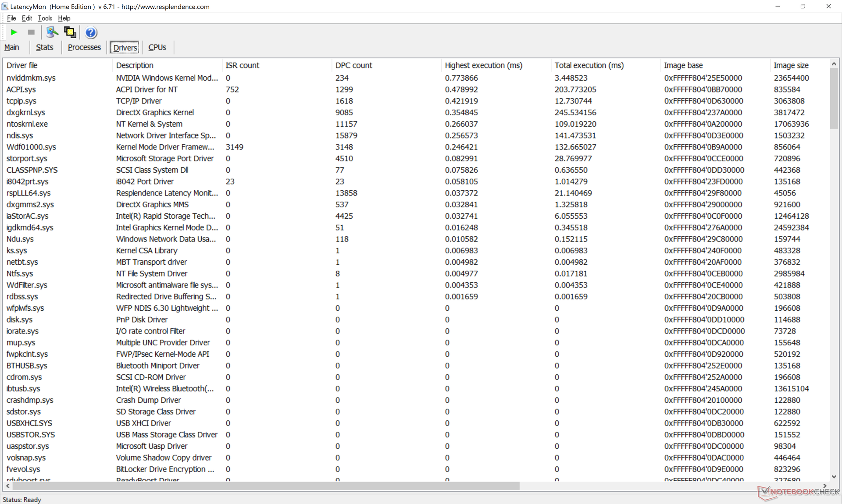Switch to the CPUs tab
Screen dimensions: 842x504
pyautogui.click(x=157, y=47)
